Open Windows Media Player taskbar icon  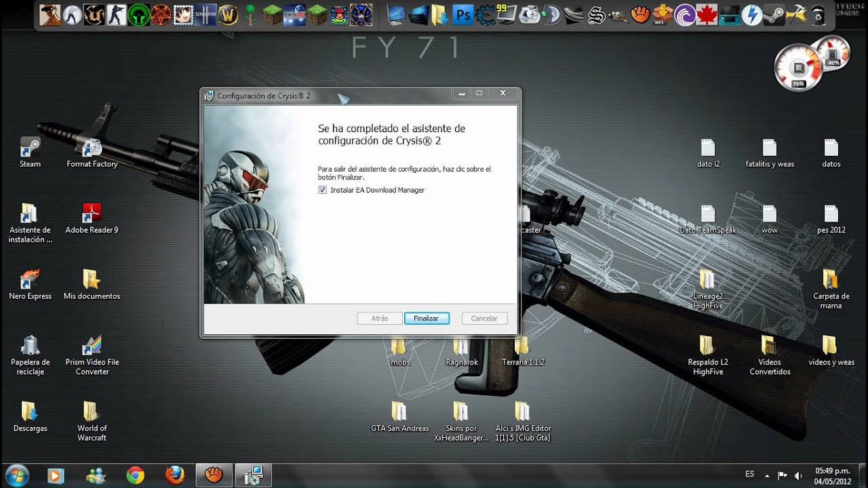coord(56,475)
